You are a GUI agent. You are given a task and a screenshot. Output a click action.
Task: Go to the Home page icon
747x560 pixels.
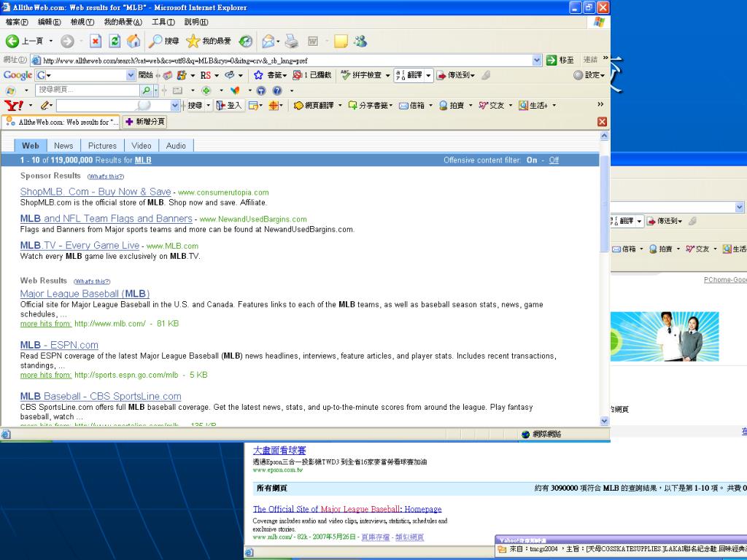(134, 42)
